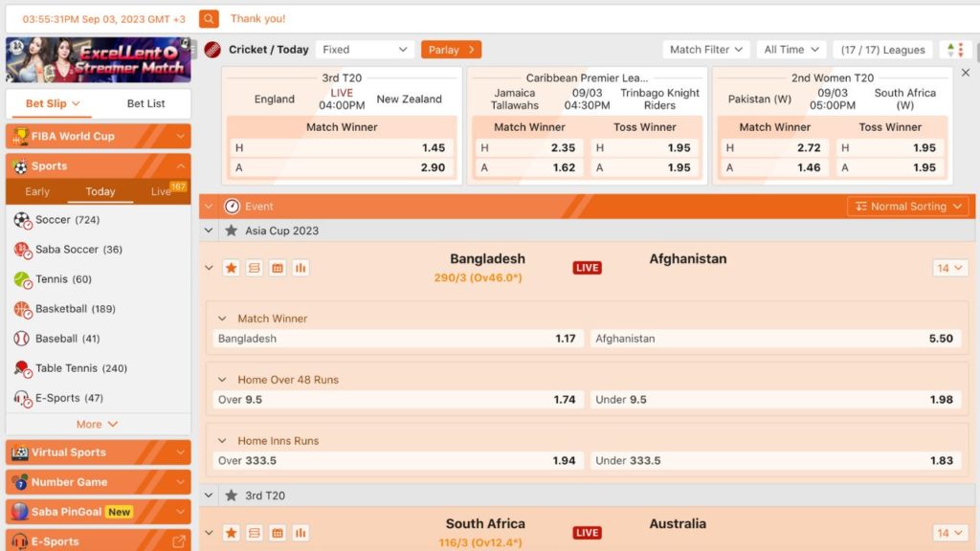This screenshot has height=551, width=980.
Task: Bet on Afghanistan at 5.50
Action: tap(775, 339)
